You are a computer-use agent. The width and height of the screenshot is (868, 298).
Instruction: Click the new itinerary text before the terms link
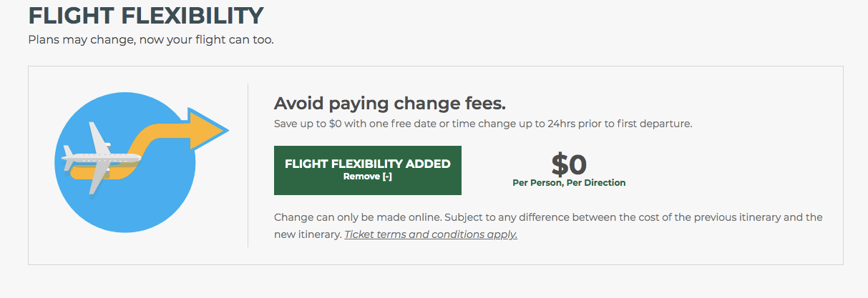308,234
